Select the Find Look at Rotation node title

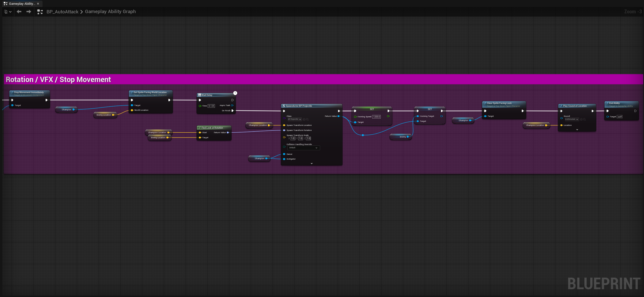click(x=212, y=128)
